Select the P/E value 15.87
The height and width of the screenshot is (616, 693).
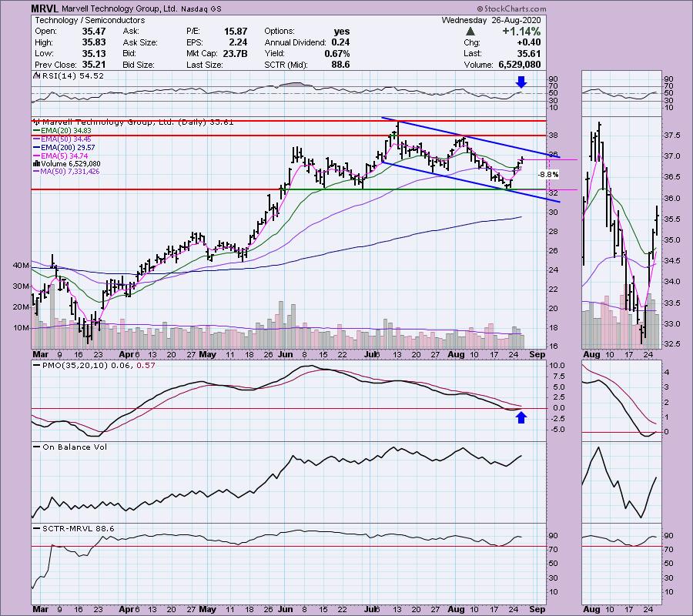pos(235,32)
